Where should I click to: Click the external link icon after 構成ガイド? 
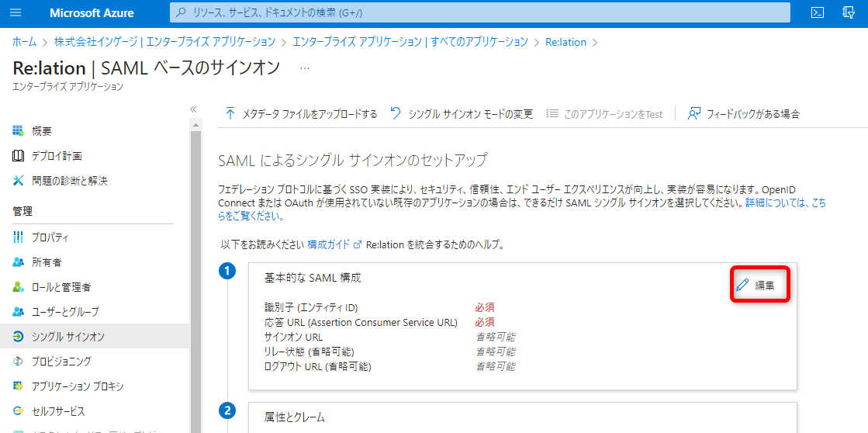pyautogui.click(x=358, y=244)
